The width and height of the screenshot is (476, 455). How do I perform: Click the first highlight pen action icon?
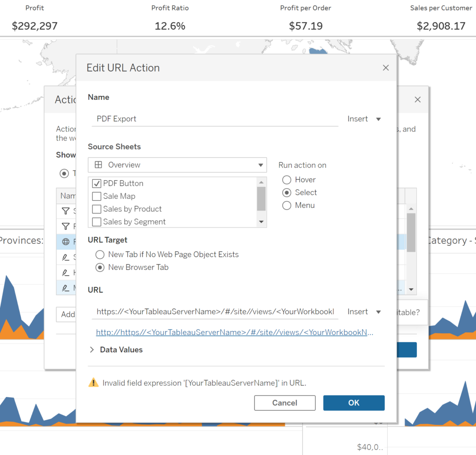(x=65, y=257)
